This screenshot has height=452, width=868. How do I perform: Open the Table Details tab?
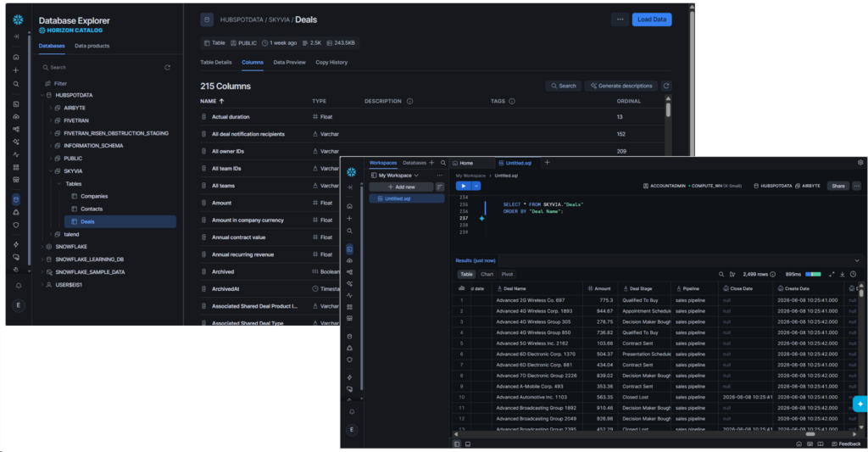(x=216, y=63)
